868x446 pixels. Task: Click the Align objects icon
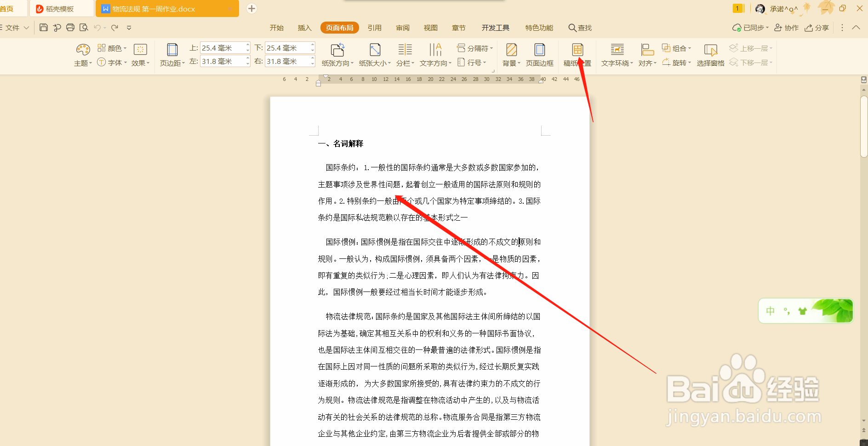(647, 50)
